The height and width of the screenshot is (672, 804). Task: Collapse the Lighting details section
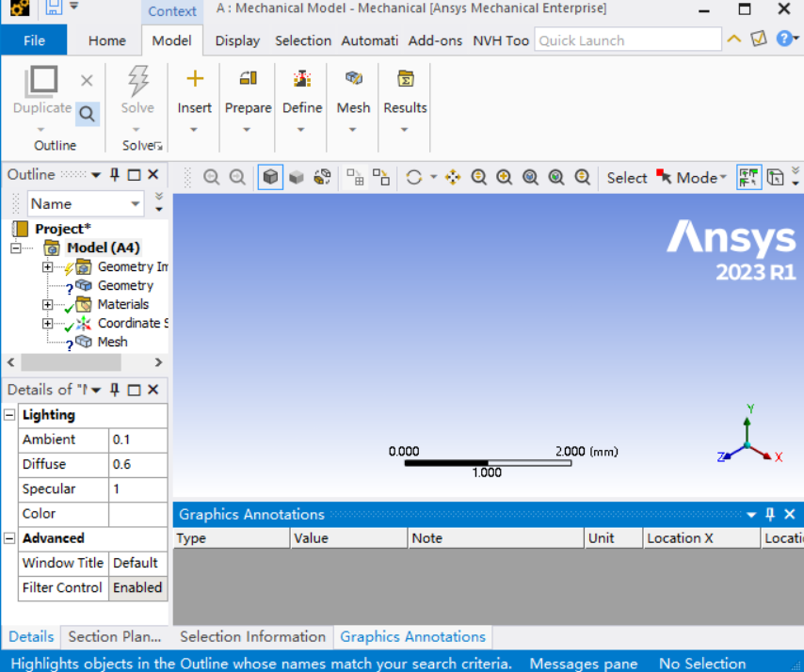pos(9,415)
